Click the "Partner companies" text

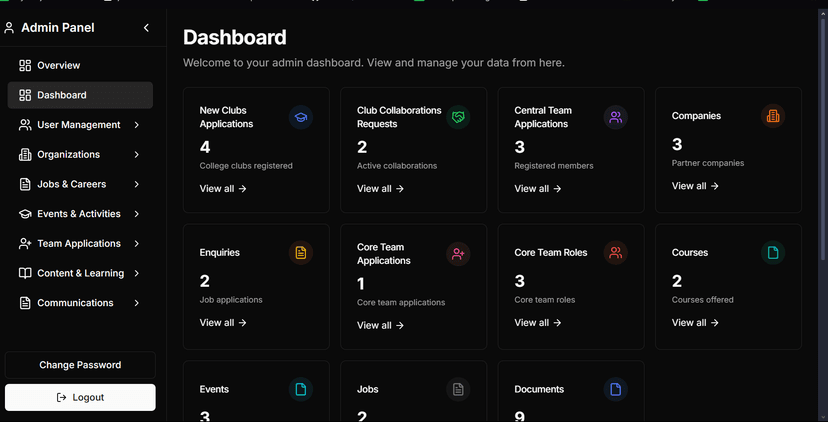tap(708, 163)
